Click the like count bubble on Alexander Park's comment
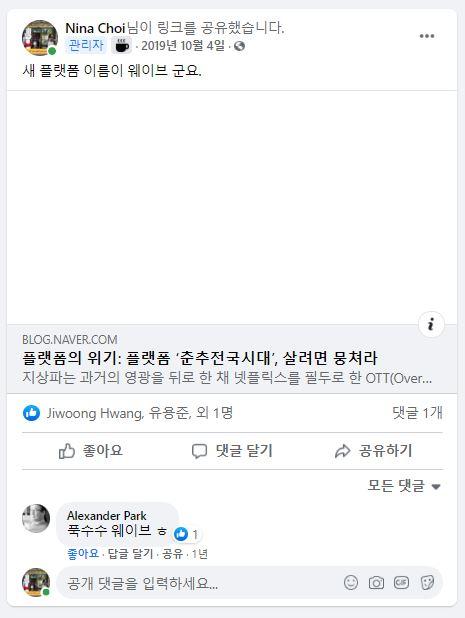Image resolution: width=465 pixels, height=618 pixels. point(186,534)
